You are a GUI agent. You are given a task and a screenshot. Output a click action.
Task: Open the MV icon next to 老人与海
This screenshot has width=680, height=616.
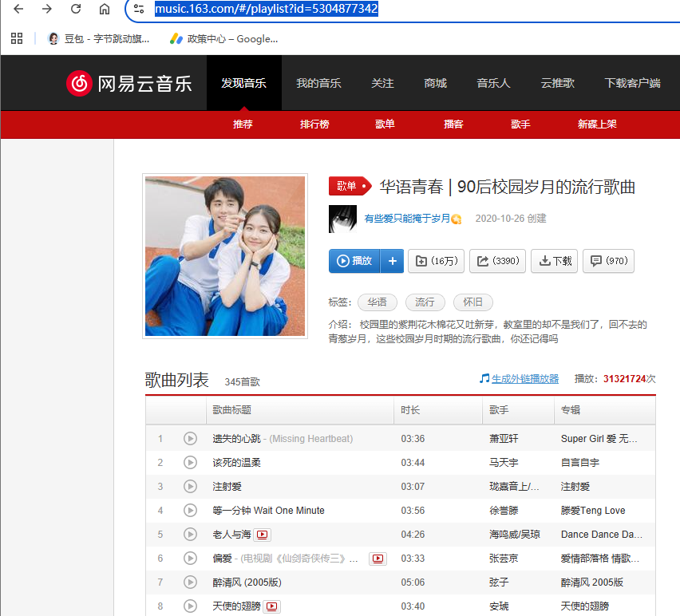[263, 535]
